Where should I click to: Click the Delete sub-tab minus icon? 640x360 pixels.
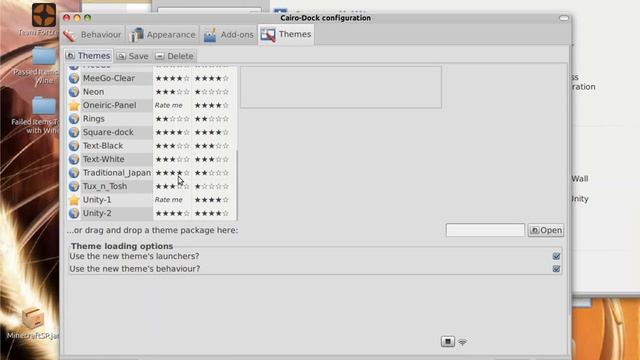pyautogui.click(x=160, y=56)
